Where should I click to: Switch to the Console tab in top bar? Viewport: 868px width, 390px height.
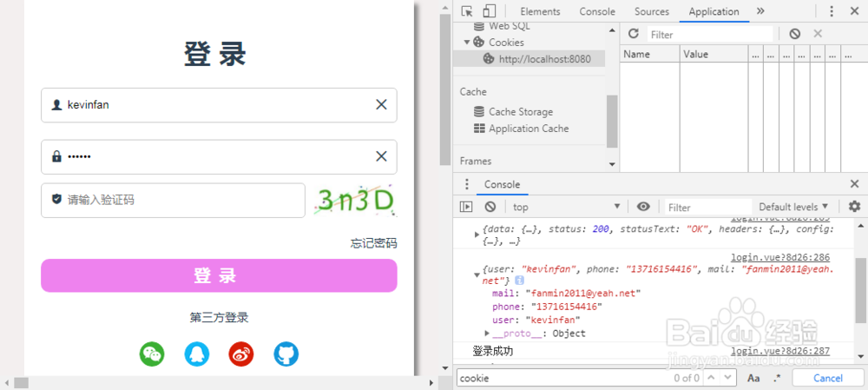click(597, 11)
